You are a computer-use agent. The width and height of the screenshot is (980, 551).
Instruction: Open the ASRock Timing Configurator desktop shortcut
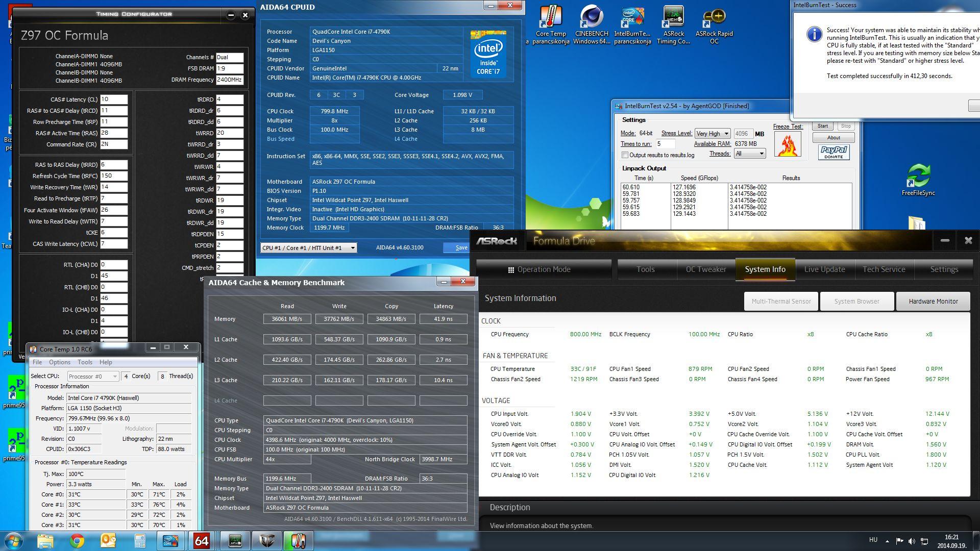(673, 24)
